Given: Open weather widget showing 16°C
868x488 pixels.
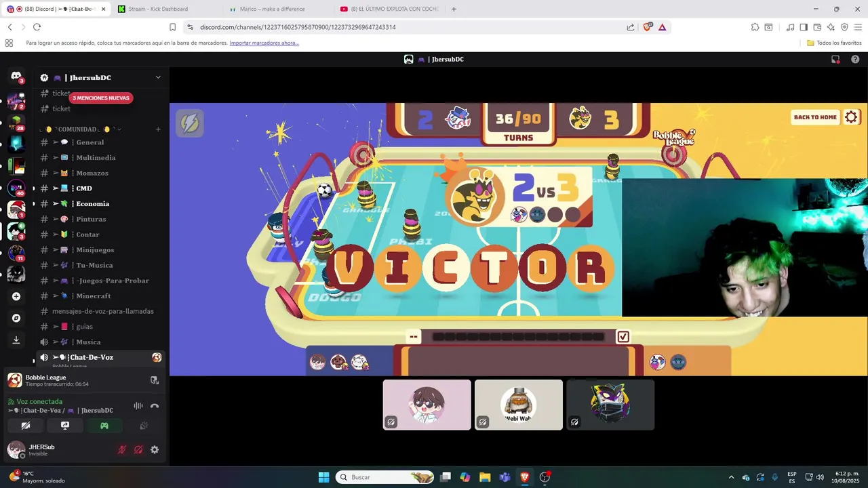Looking at the screenshot, I should click(37, 477).
